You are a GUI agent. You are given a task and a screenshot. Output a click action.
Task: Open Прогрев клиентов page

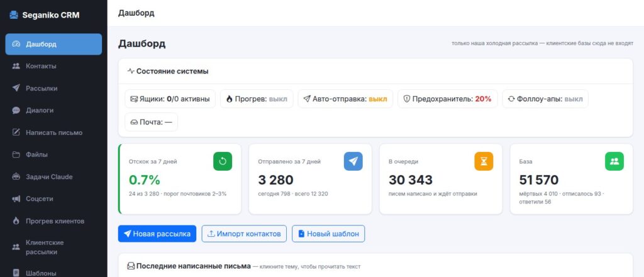(53, 220)
